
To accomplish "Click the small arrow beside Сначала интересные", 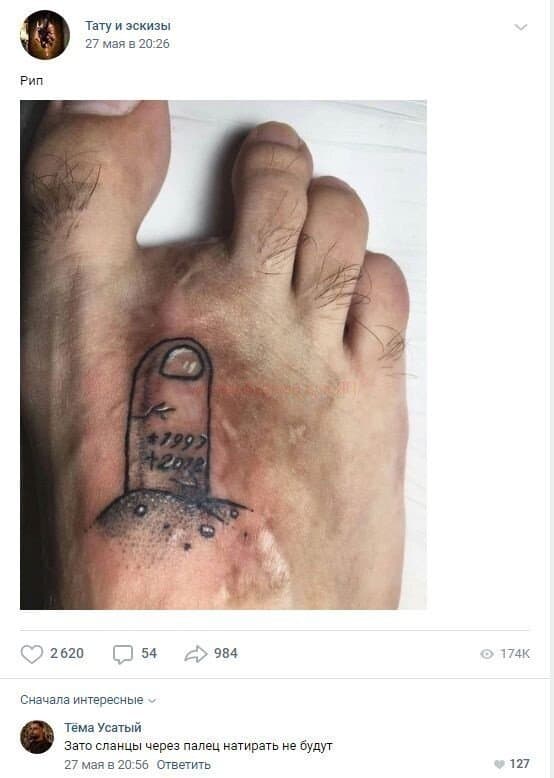I will click(x=152, y=701).
